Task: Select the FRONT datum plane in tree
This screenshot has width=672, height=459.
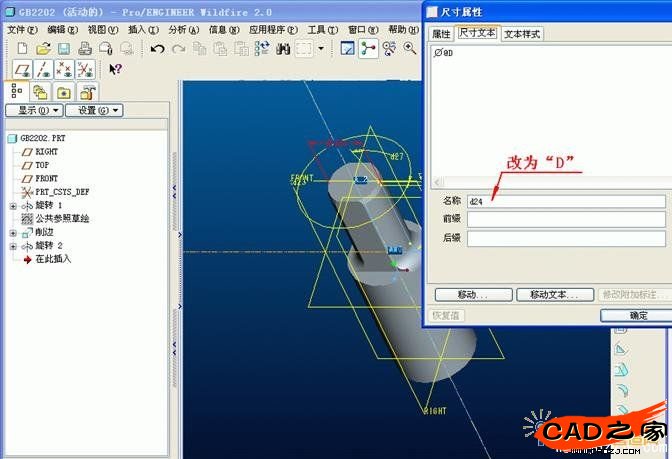Action: 46,178
